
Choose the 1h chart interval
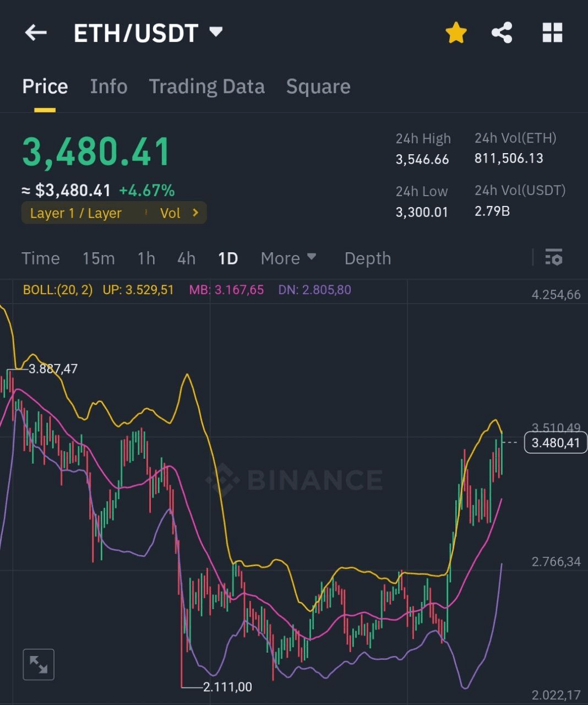pos(146,258)
